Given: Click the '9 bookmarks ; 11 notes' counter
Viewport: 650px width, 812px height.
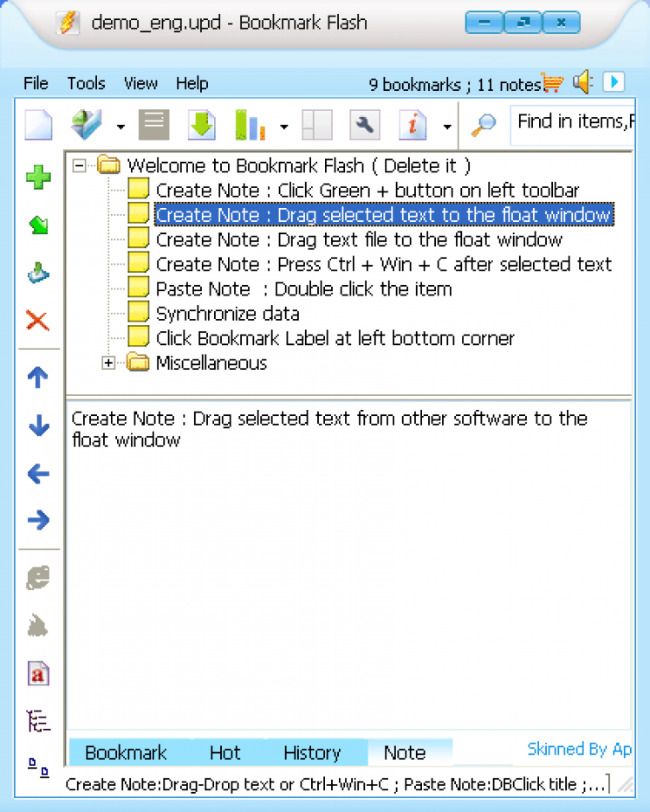Looking at the screenshot, I should 455,84.
